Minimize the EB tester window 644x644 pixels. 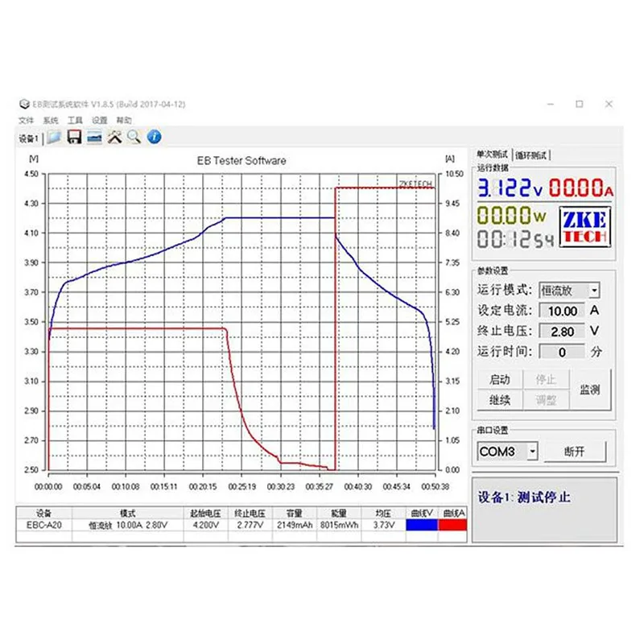click(551, 105)
